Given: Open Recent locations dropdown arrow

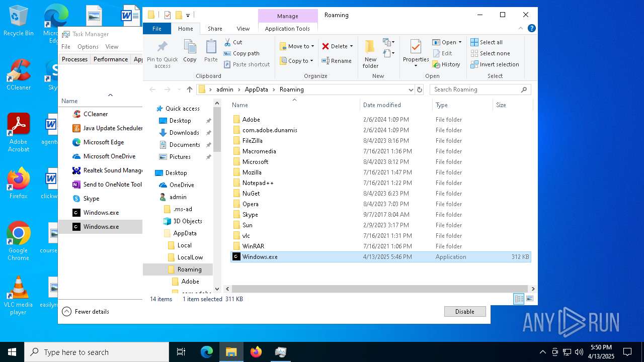Looking at the screenshot, I should 179,89.
